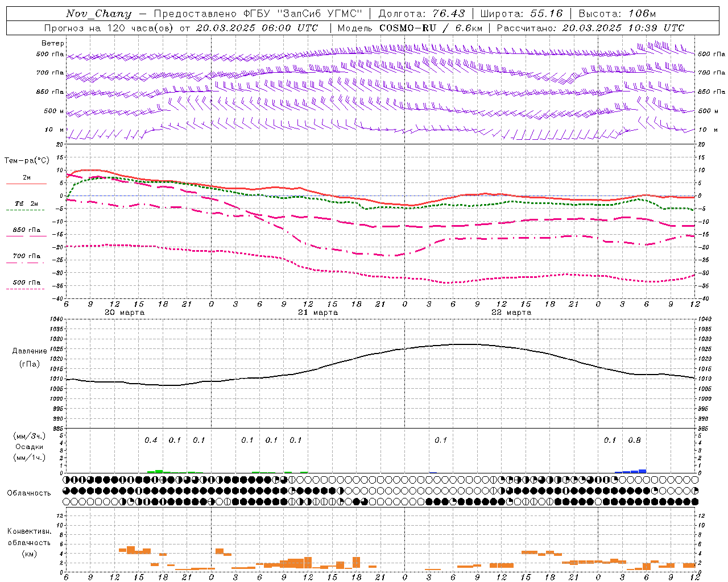Click the dash-dot line sample under the "700 гПа" legend

(26, 263)
